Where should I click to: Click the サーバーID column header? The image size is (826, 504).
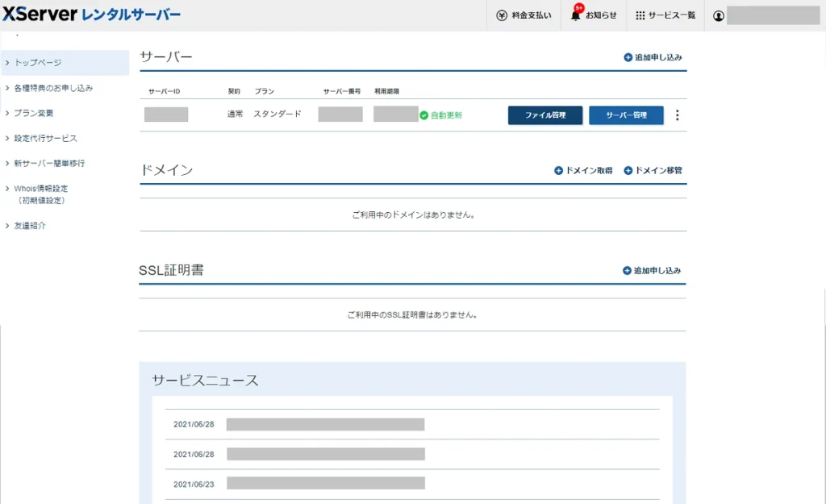pyautogui.click(x=164, y=91)
